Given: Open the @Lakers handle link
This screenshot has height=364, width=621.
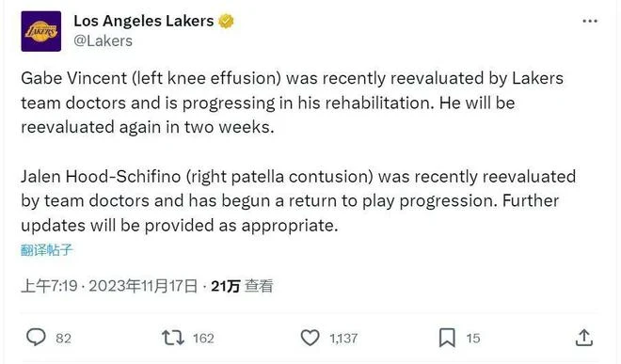Looking at the screenshot, I should pos(103,40).
